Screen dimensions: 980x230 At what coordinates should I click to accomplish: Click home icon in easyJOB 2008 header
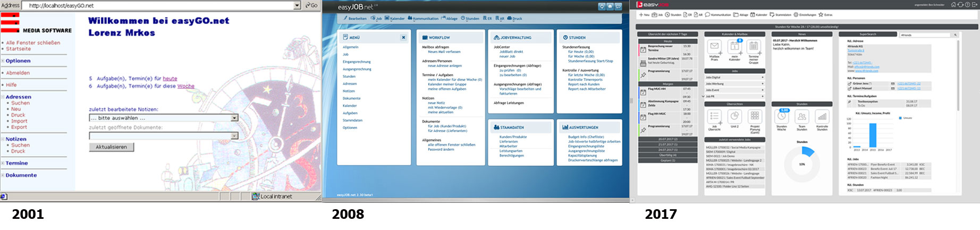point(610,7)
